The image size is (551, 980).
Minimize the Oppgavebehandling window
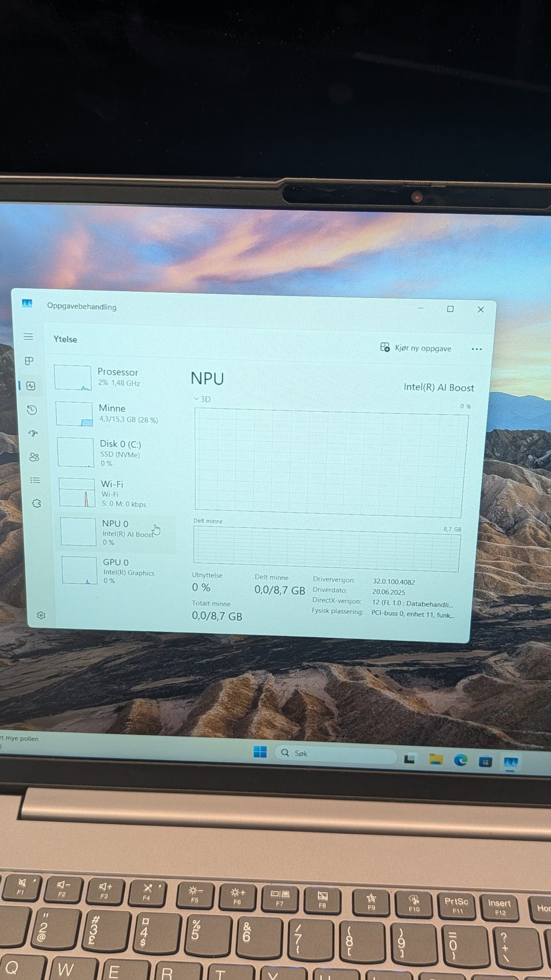[x=421, y=308]
